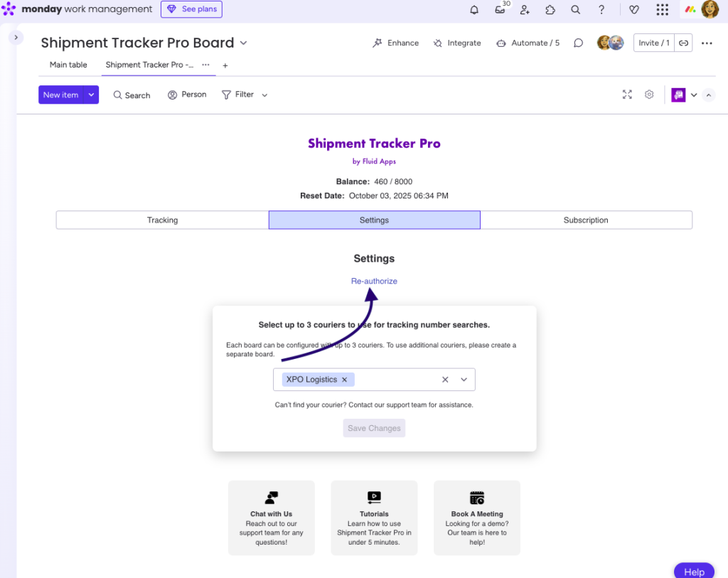Expand the Filter options chevron
Image resolution: width=728 pixels, height=578 pixels.
point(264,95)
